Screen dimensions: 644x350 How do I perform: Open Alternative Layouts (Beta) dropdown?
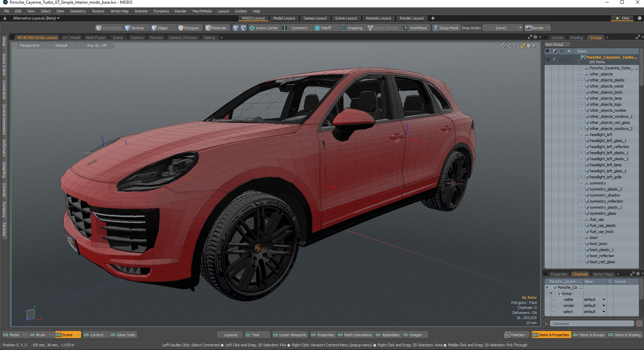coord(36,18)
